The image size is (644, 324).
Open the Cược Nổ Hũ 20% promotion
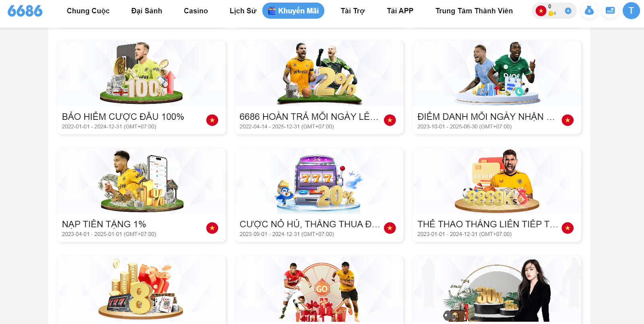pos(319,195)
